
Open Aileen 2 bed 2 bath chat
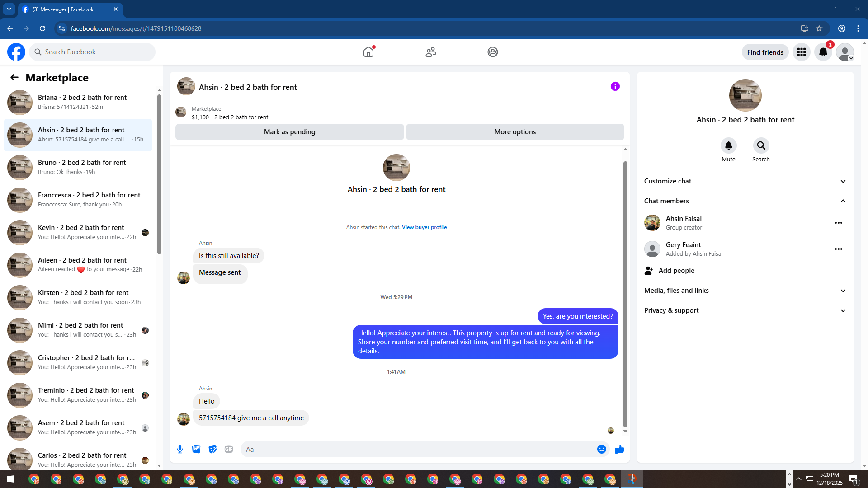coord(78,265)
